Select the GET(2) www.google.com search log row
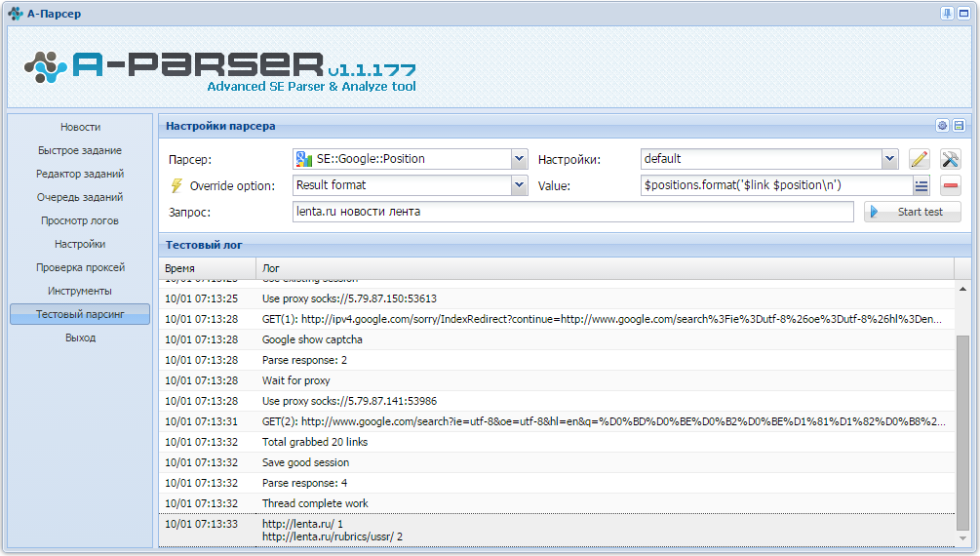980x556 pixels. pyautogui.click(x=556, y=421)
